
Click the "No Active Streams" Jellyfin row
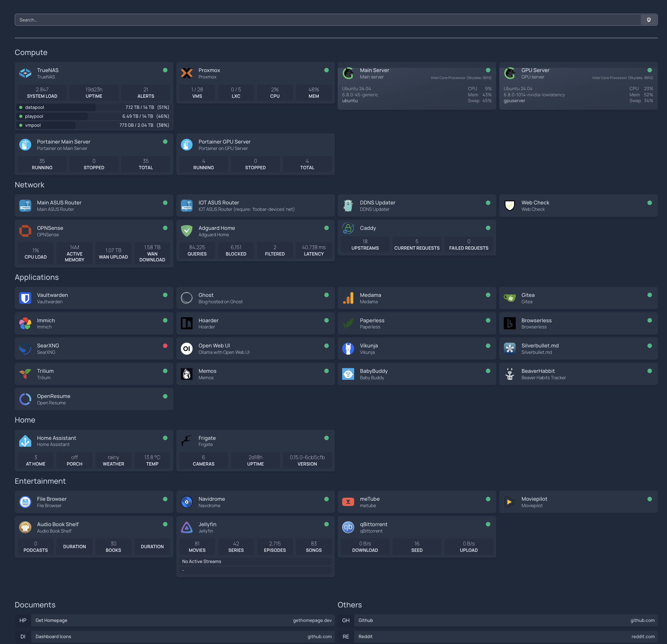(x=256, y=561)
